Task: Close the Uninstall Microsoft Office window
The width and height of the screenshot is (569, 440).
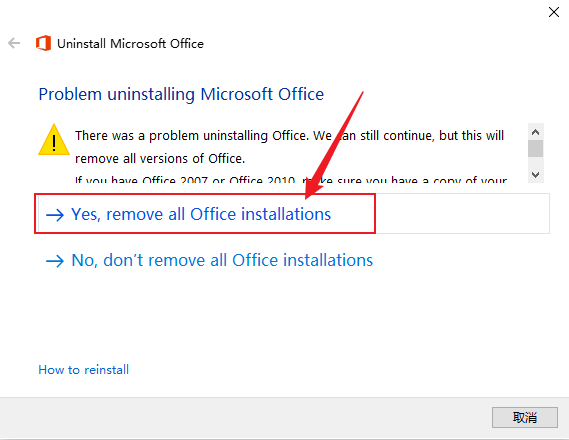Action: click(553, 12)
